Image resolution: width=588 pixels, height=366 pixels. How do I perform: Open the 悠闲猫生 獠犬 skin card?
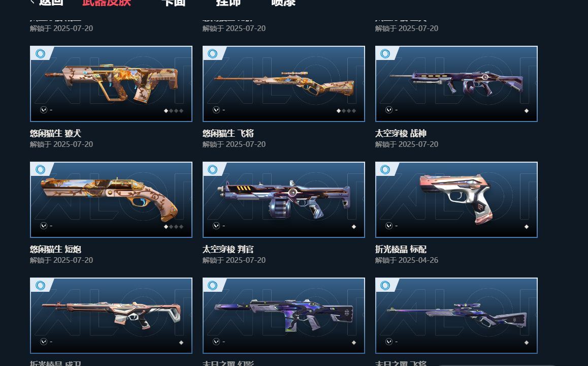111,84
